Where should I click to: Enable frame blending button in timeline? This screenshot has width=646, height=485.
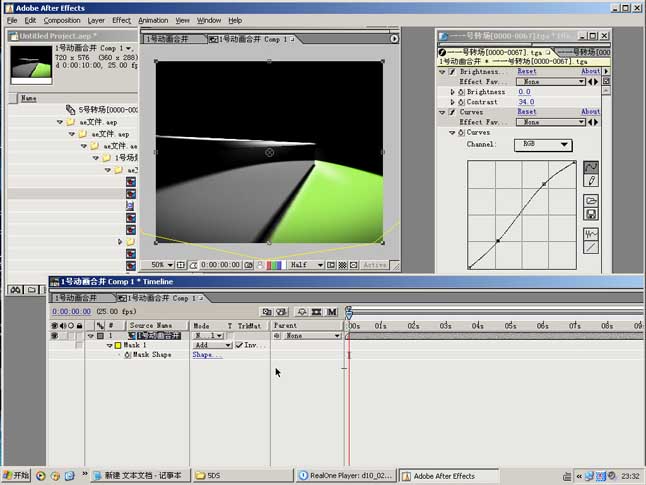316,312
